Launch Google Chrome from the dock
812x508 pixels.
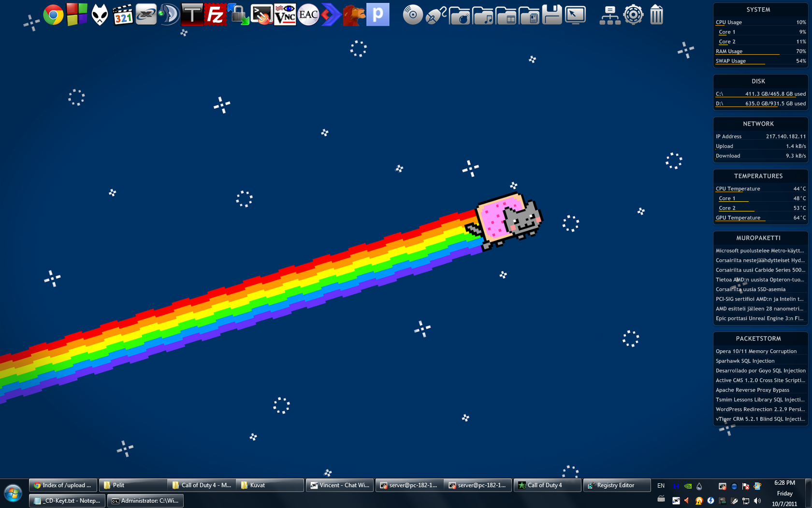[53, 15]
